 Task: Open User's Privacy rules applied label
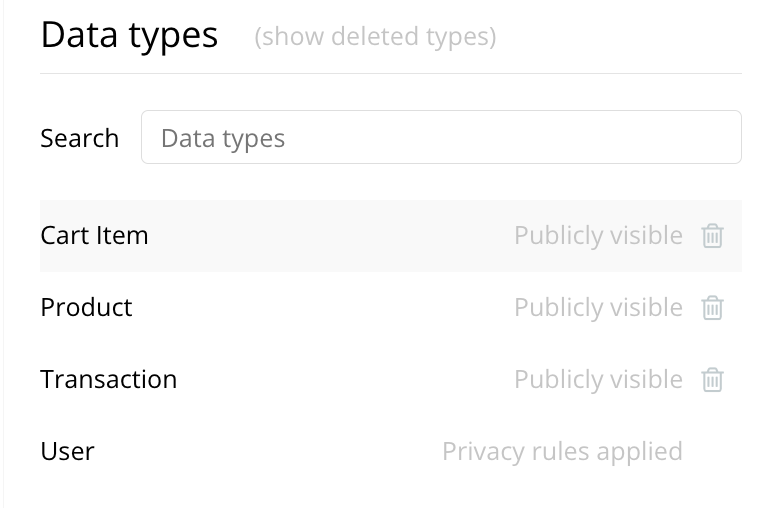point(562,452)
